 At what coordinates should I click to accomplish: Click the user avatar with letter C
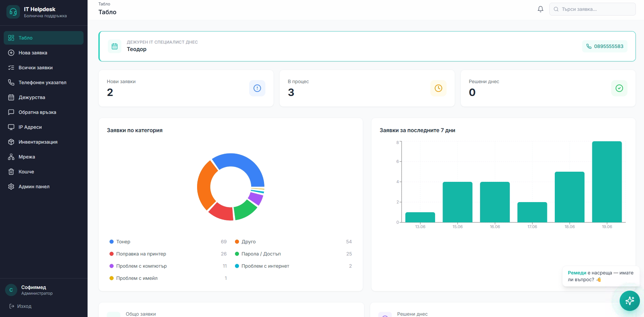tap(11, 290)
